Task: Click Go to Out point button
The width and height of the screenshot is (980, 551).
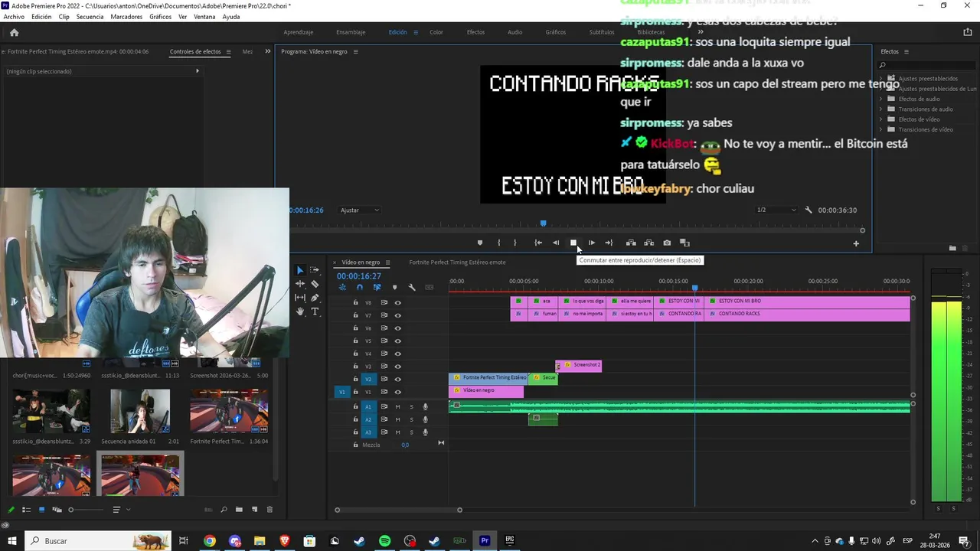Action: 609,243
